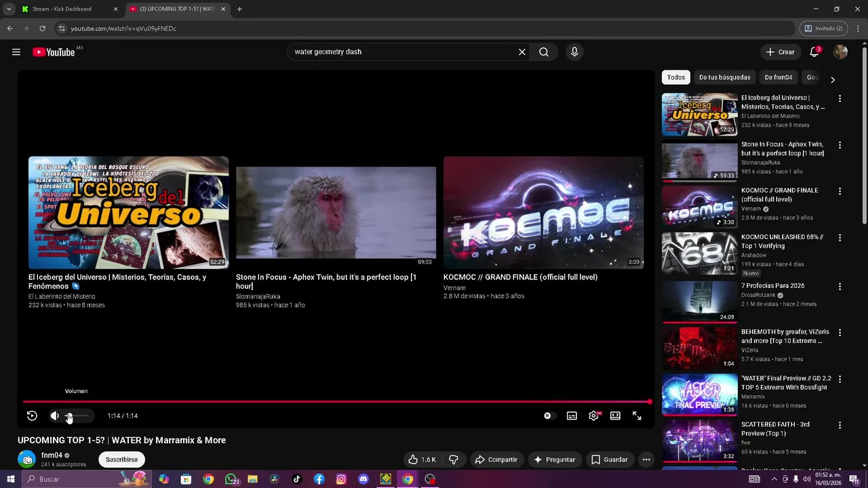Open Discord from the taskbar
Screen dimensions: 868x488
click(363, 479)
